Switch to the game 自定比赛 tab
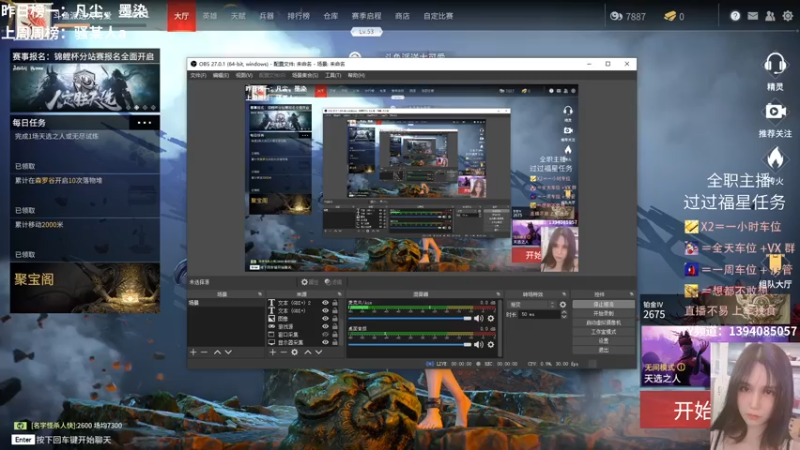Image resolution: width=800 pixels, height=450 pixels. 438,16
